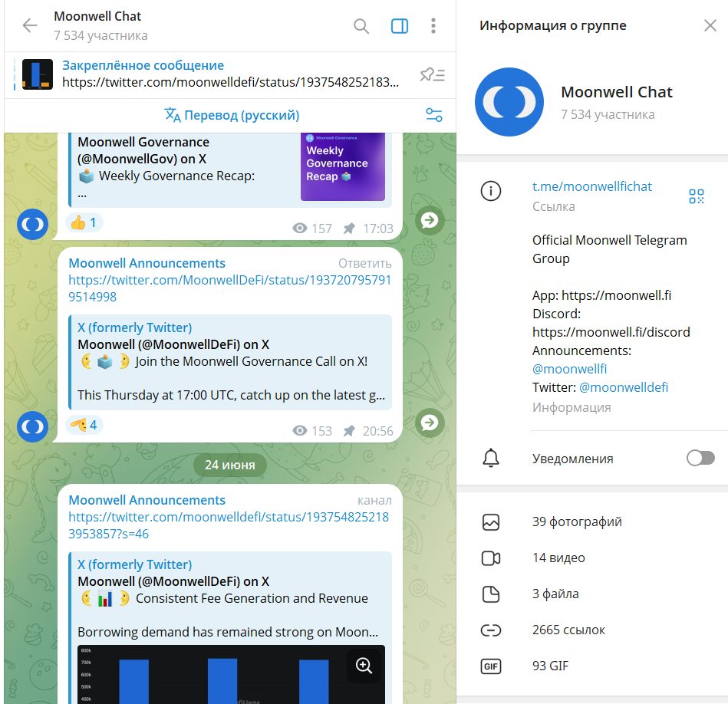Viewport: 728px width, 704px height.
Task: Click the revenue bar chart image
Action: (x=231, y=674)
